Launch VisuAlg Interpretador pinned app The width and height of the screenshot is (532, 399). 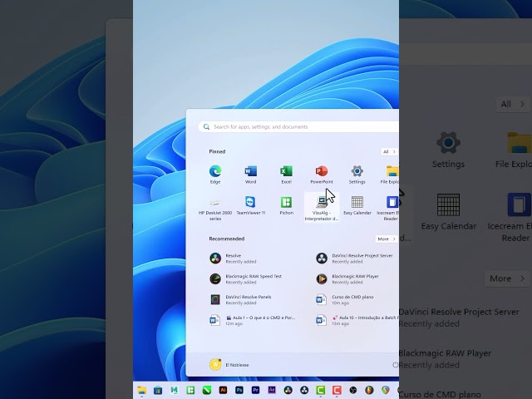(322, 209)
